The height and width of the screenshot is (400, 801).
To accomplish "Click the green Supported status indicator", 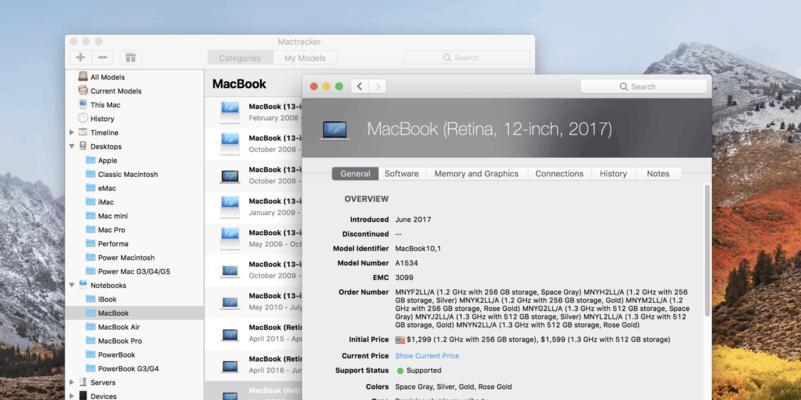I will pos(400,370).
